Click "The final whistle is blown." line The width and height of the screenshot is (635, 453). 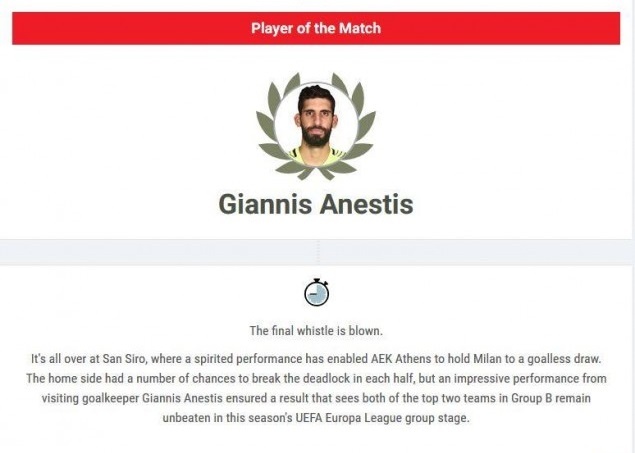316,330
